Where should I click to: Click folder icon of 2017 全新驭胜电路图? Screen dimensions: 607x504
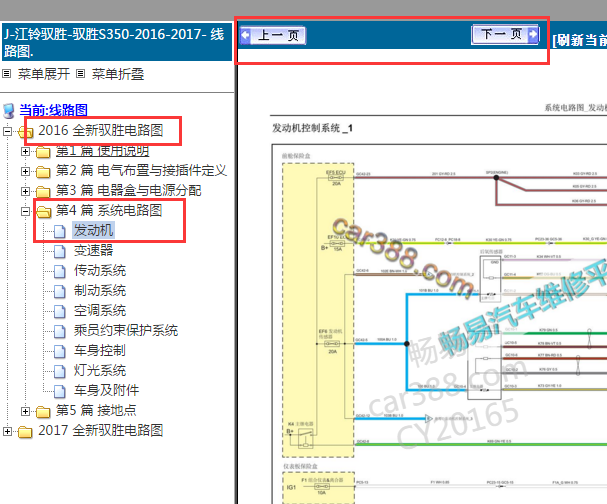[25, 432]
